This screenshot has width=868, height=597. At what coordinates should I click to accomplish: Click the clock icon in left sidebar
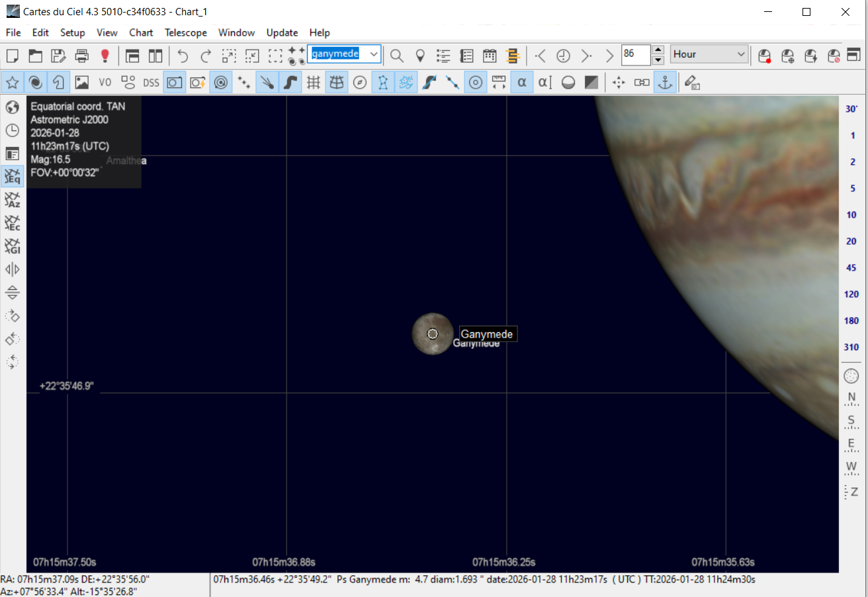coord(13,130)
